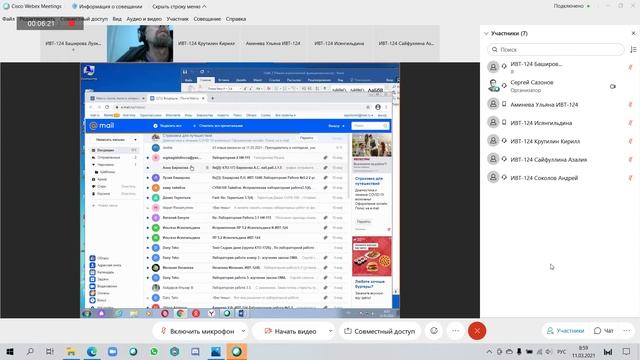Open Информация о совещании
This screenshot has width=640, height=360.
tap(107, 7)
